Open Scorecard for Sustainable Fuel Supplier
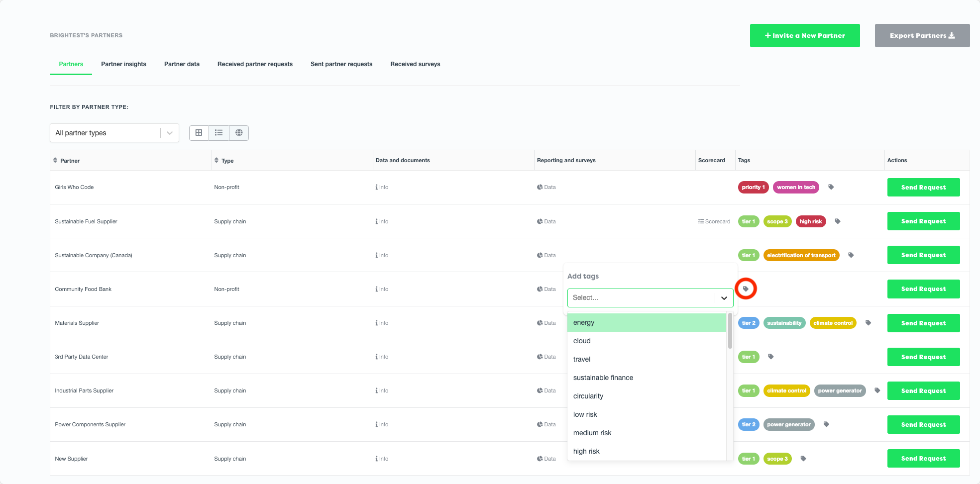980x484 pixels. click(x=714, y=221)
